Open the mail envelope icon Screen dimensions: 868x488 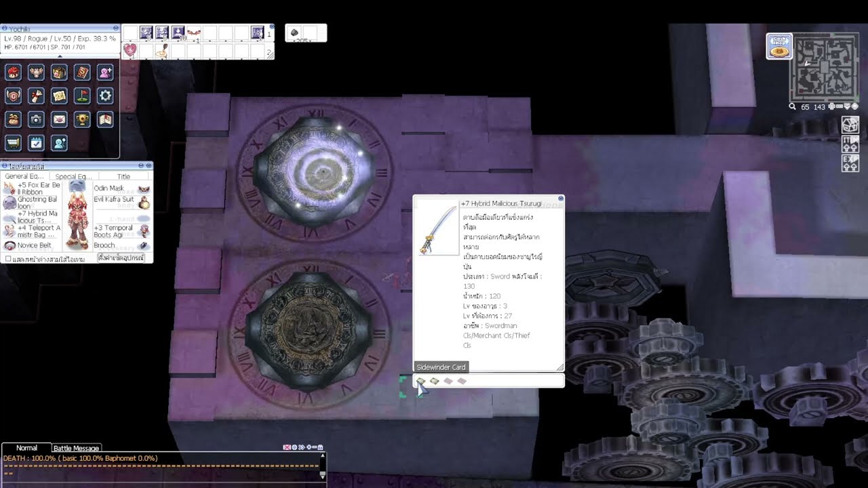point(59,119)
